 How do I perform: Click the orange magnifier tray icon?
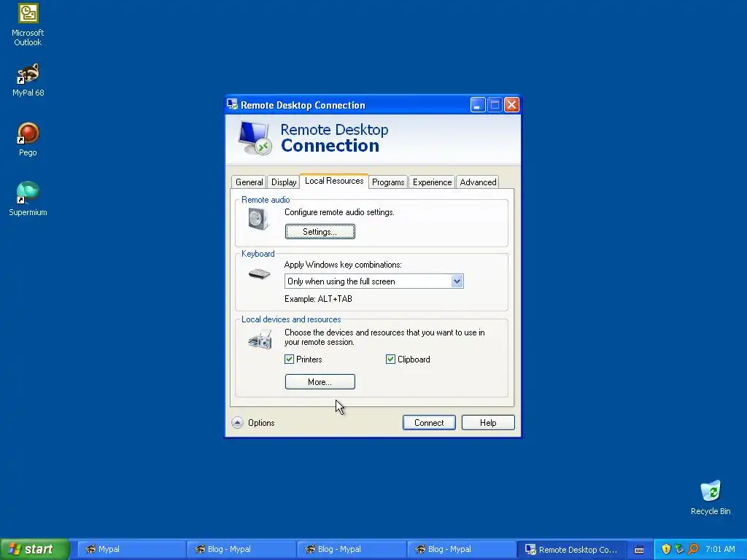(x=693, y=549)
